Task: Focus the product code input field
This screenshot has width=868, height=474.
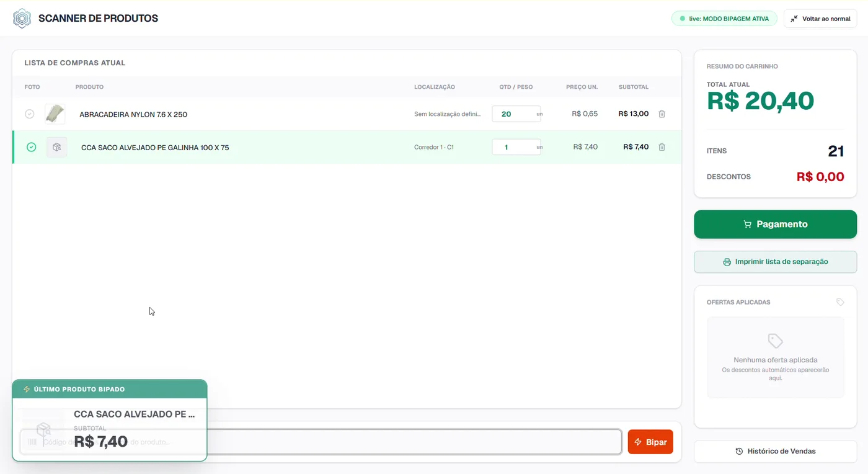Action: pos(321,442)
